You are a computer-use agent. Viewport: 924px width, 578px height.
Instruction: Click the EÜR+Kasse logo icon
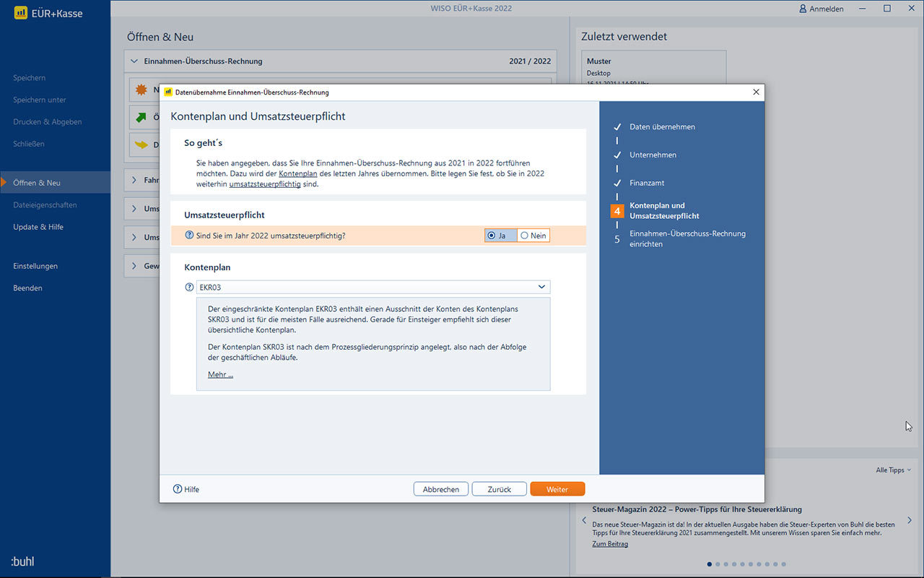point(20,12)
